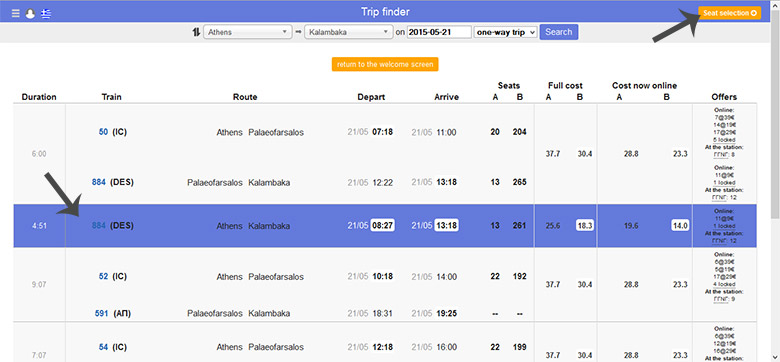Viewport: 780px width, 362px height.
Task: Open train 52 (IC) link
Action: [103, 276]
